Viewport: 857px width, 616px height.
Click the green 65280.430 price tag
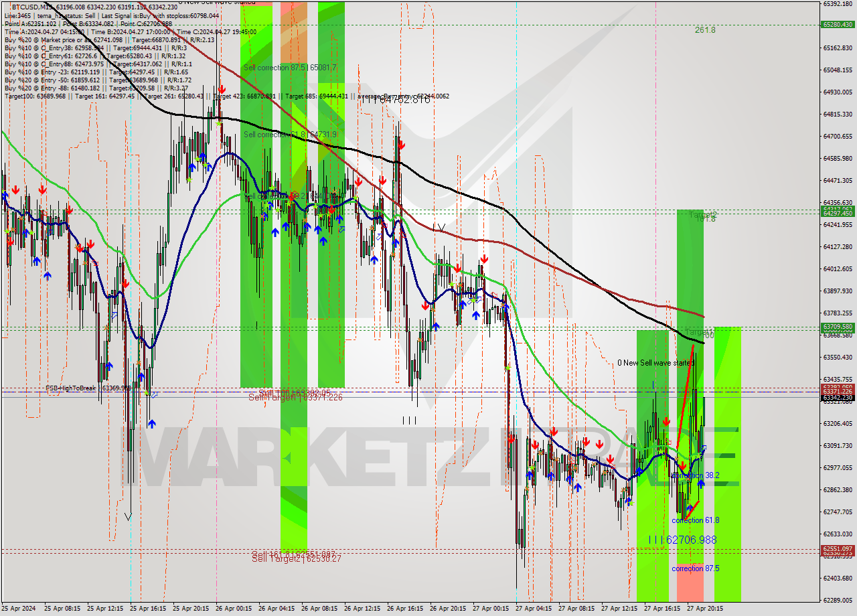[x=837, y=25]
